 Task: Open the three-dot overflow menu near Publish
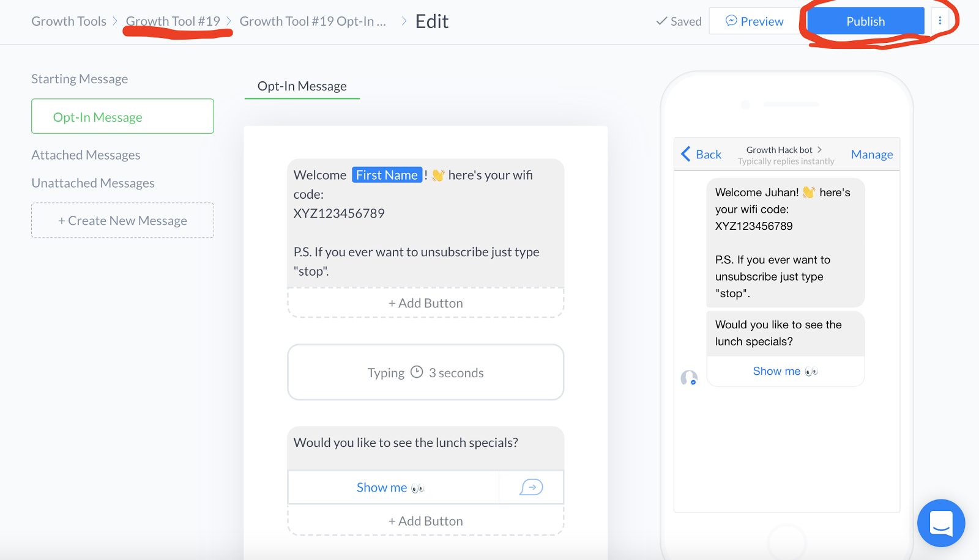click(x=940, y=20)
